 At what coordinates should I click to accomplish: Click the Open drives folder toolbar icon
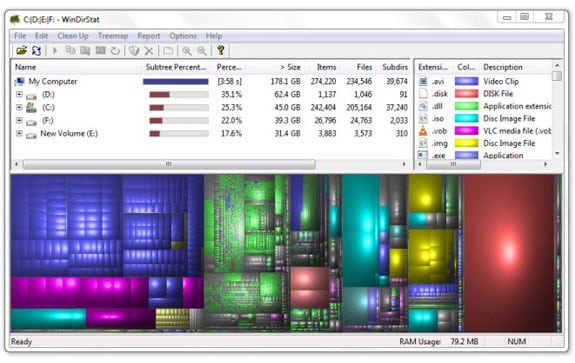22,50
